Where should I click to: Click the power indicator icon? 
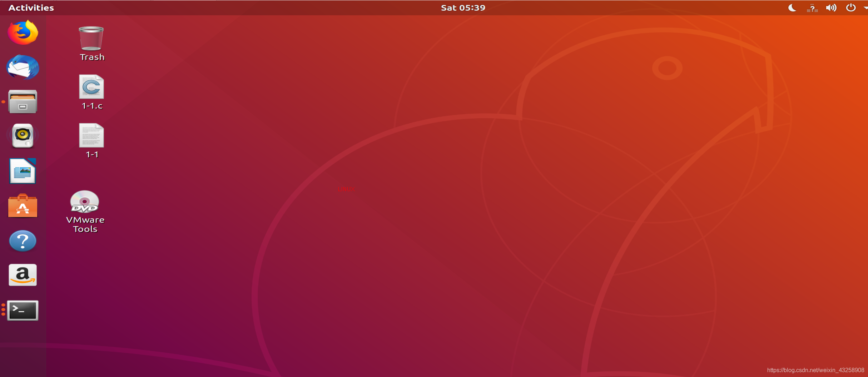[851, 8]
